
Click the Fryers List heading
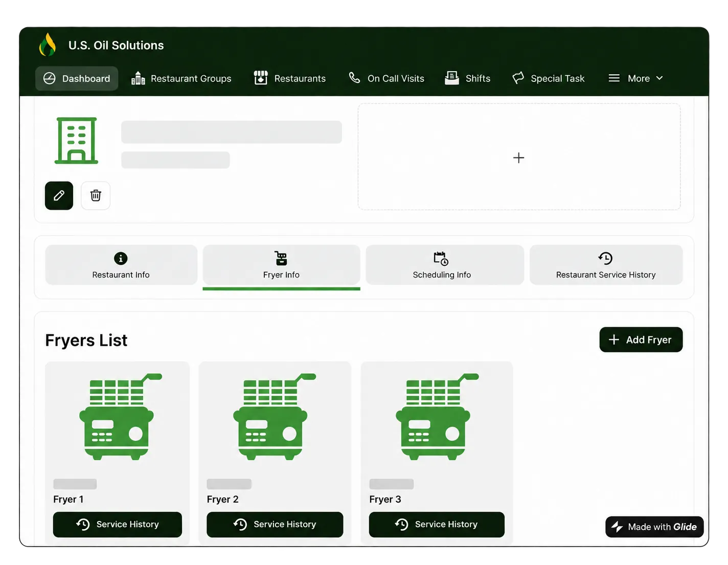click(x=86, y=340)
